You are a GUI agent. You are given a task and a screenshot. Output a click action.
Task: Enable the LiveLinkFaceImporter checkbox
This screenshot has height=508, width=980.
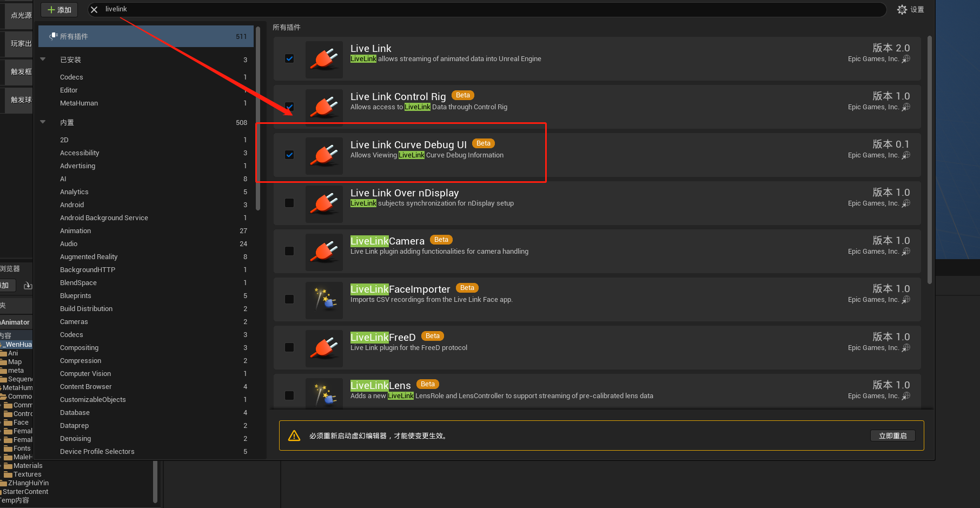pyautogui.click(x=289, y=299)
